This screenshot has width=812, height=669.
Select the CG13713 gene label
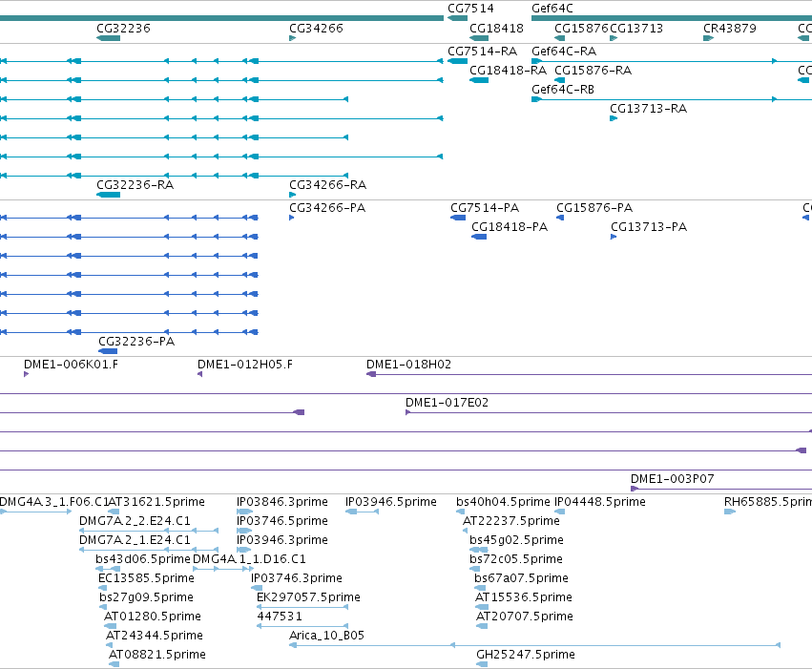click(636, 28)
